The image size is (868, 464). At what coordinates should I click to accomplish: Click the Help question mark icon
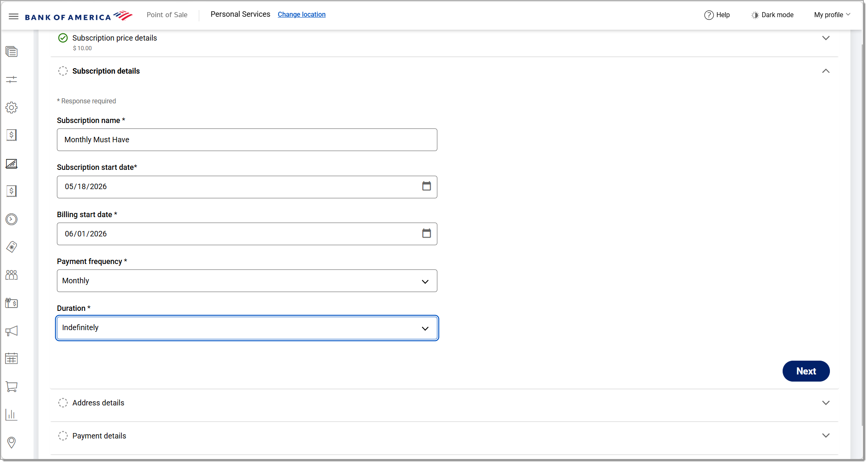click(709, 15)
